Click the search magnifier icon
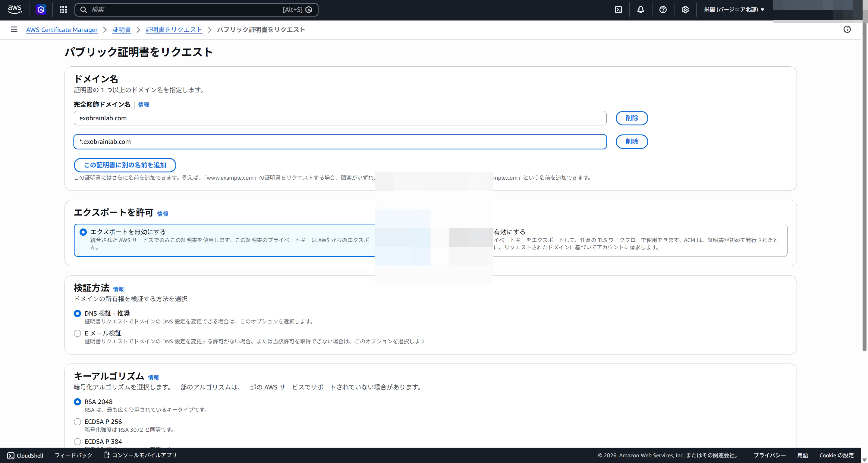The width and height of the screenshot is (868, 463). pyautogui.click(x=83, y=9)
